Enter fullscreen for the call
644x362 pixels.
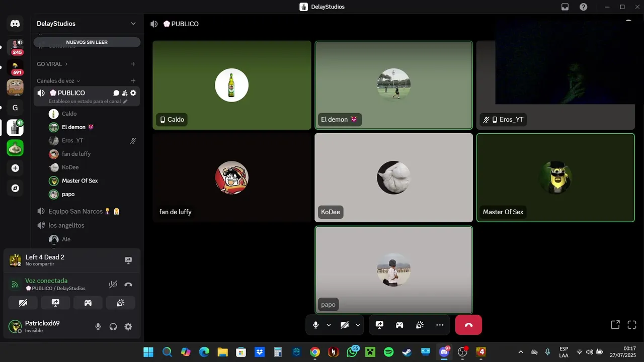632,325
